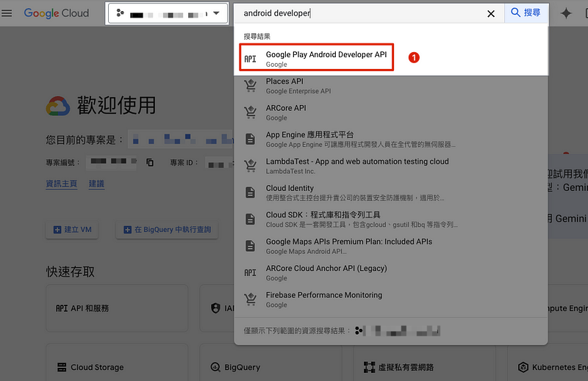The image size is (588, 381).
Task: Click API icon beside ARCore Cloud Anchor API
Action: click(x=250, y=273)
